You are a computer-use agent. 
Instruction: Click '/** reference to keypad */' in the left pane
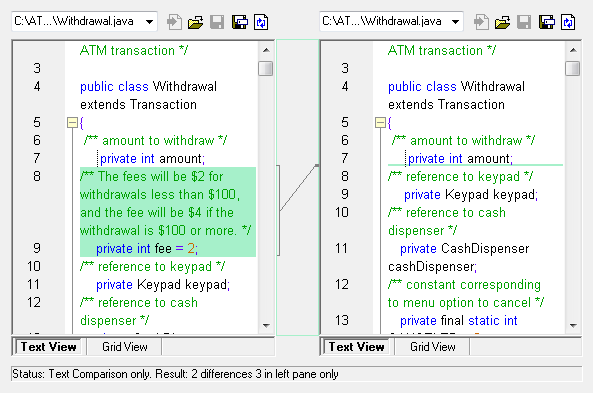(153, 267)
